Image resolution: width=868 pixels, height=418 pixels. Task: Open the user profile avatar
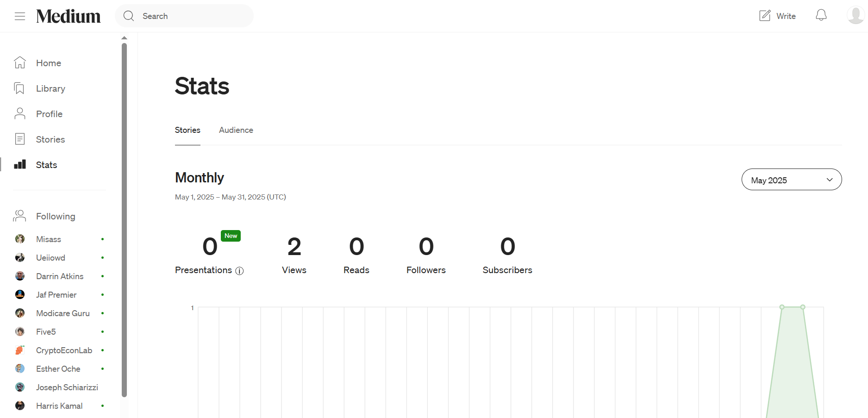coord(856,15)
